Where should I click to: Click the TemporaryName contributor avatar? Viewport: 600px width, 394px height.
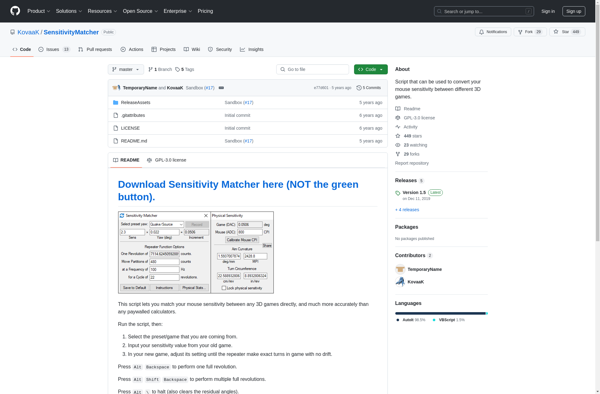click(400, 269)
